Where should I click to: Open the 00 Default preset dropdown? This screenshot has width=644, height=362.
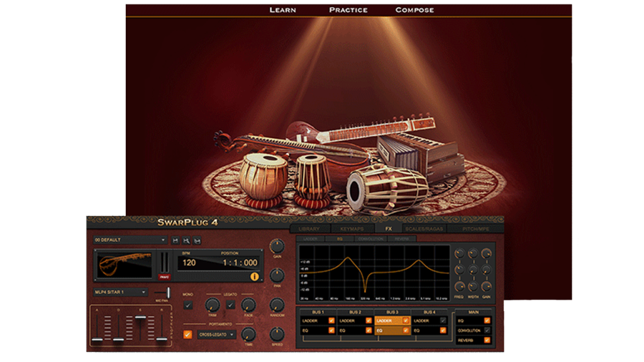pyautogui.click(x=130, y=240)
